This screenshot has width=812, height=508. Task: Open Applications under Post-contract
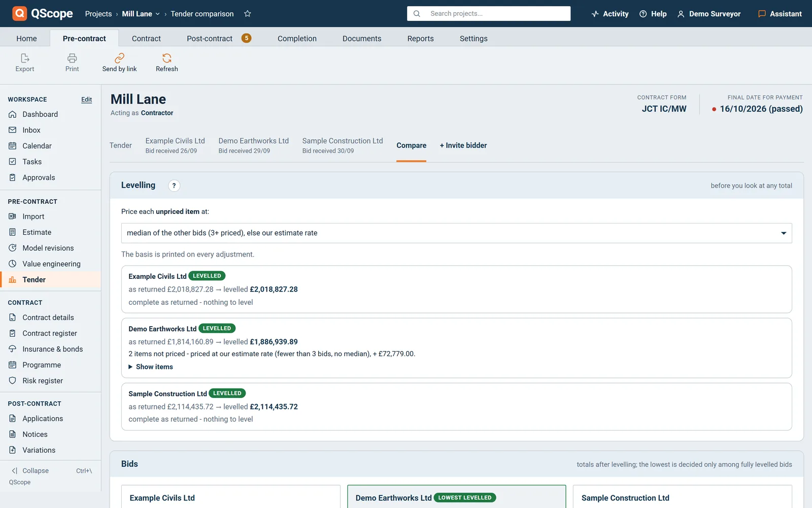tap(51, 419)
